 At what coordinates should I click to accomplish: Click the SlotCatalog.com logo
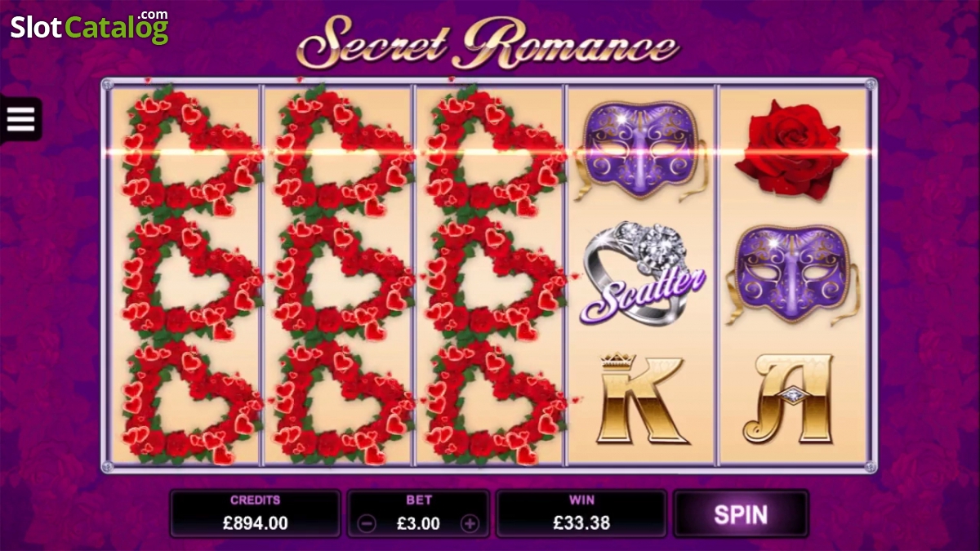[89, 27]
